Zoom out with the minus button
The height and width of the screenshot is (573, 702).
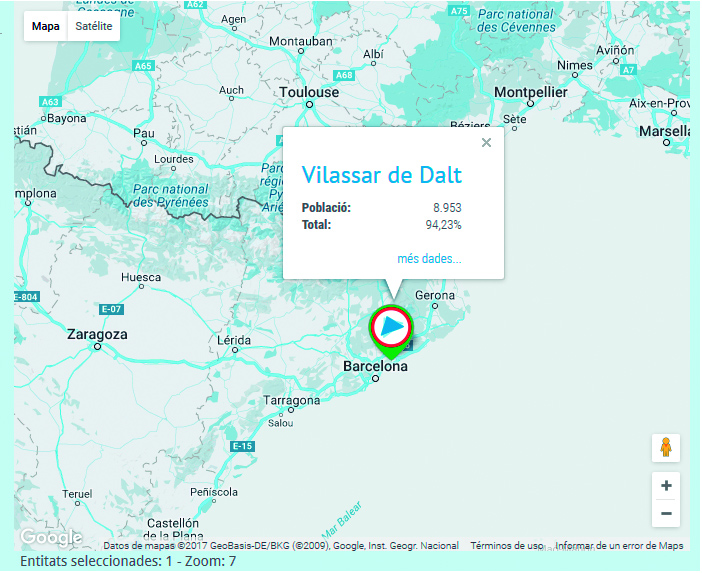(x=665, y=514)
